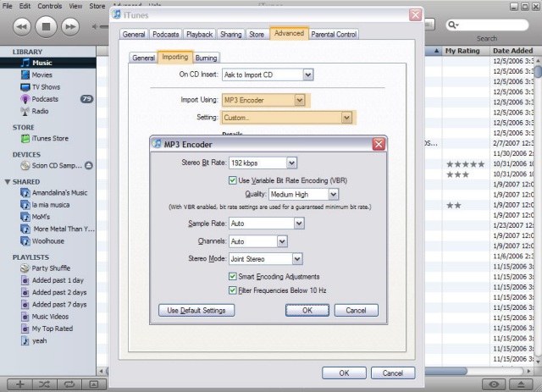The image size is (542, 392).
Task: Close the MP3 Encoder dialog
Action: coord(379,144)
